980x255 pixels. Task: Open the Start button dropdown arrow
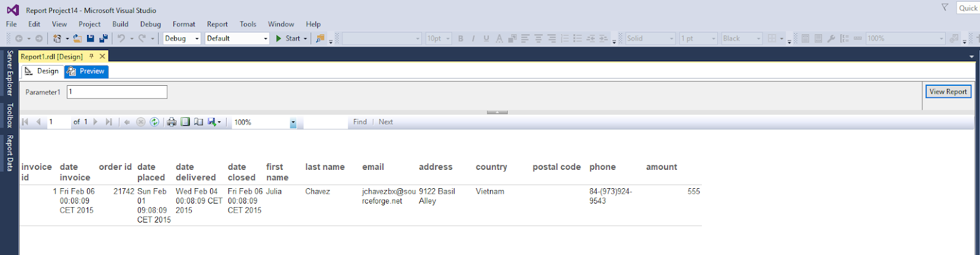pyautogui.click(x=305, y=39)
